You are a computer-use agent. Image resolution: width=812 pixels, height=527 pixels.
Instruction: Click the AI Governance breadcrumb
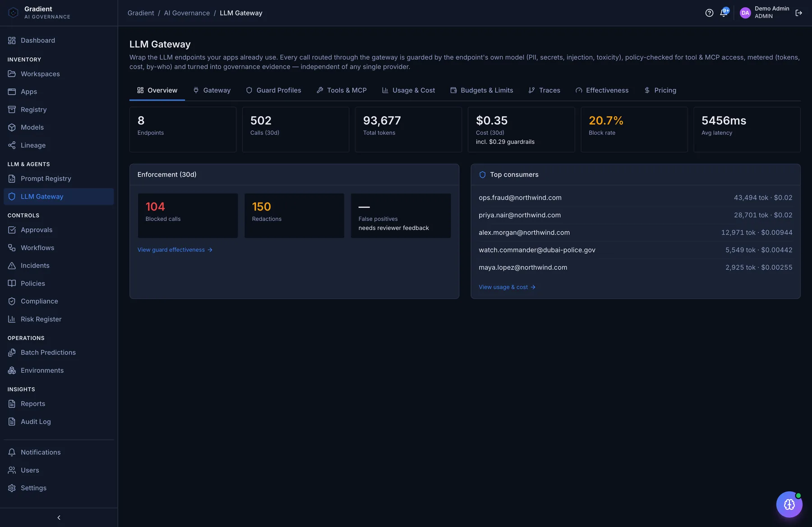[x=187, y=13]
